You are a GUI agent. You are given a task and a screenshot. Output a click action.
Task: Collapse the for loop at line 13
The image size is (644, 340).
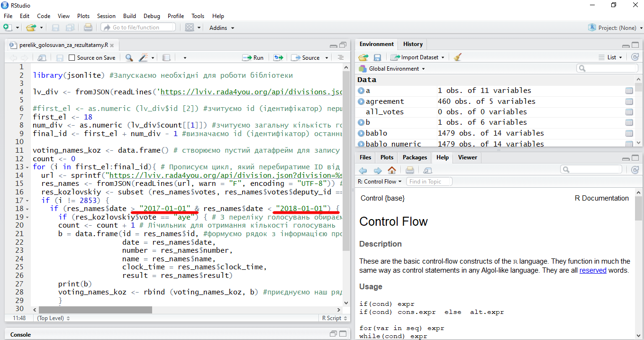27,167
